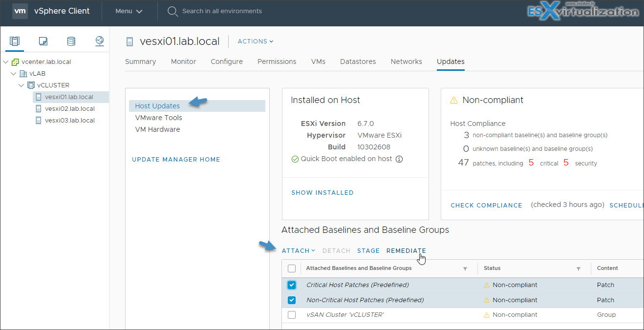Click the STAGE button
Image resolution: width=644 pixels, height=330 pixels.
tap(368, 251)
